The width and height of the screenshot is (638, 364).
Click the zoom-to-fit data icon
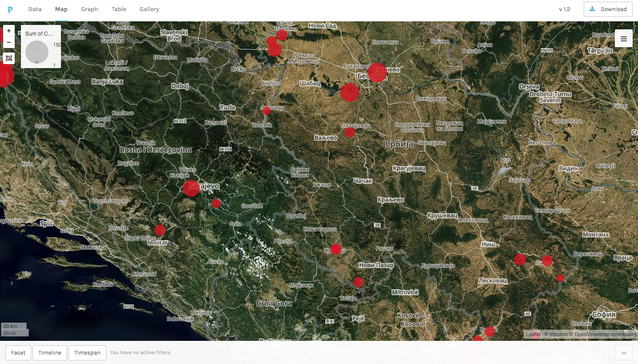point(9,58)
